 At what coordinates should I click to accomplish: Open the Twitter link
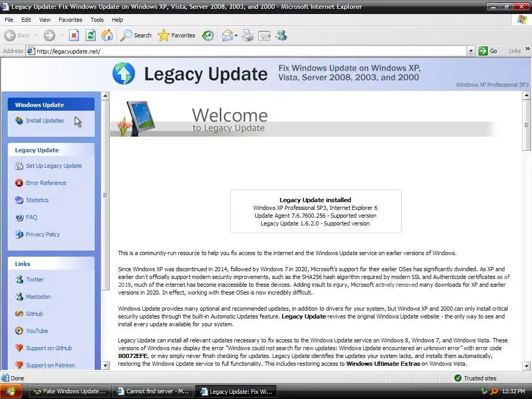click(x=35, y=280)
